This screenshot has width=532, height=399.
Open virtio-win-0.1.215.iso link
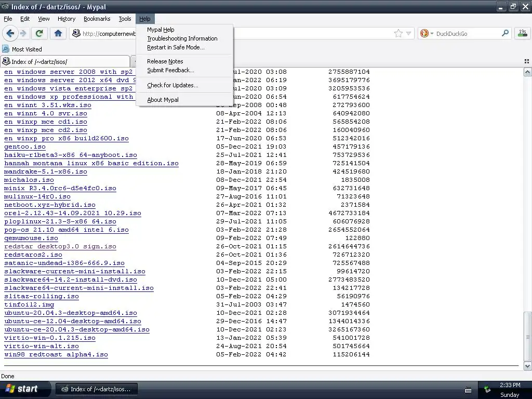[x=49, y=338]
